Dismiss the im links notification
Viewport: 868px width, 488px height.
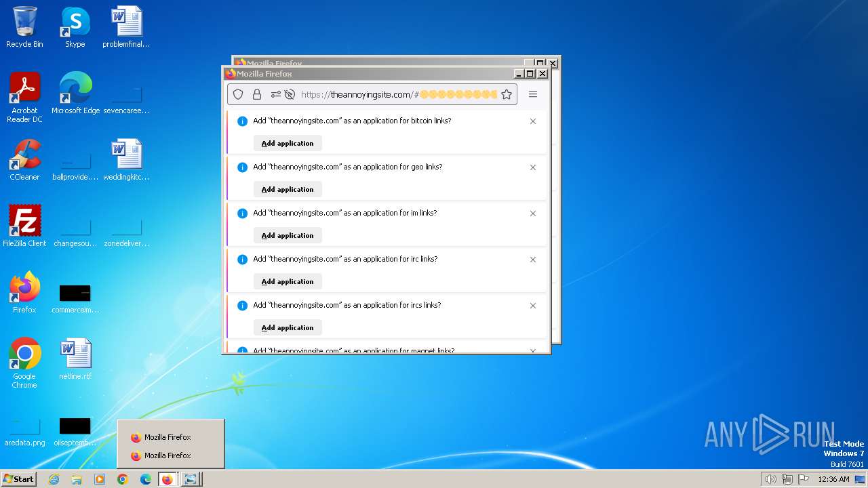(533, 213)
